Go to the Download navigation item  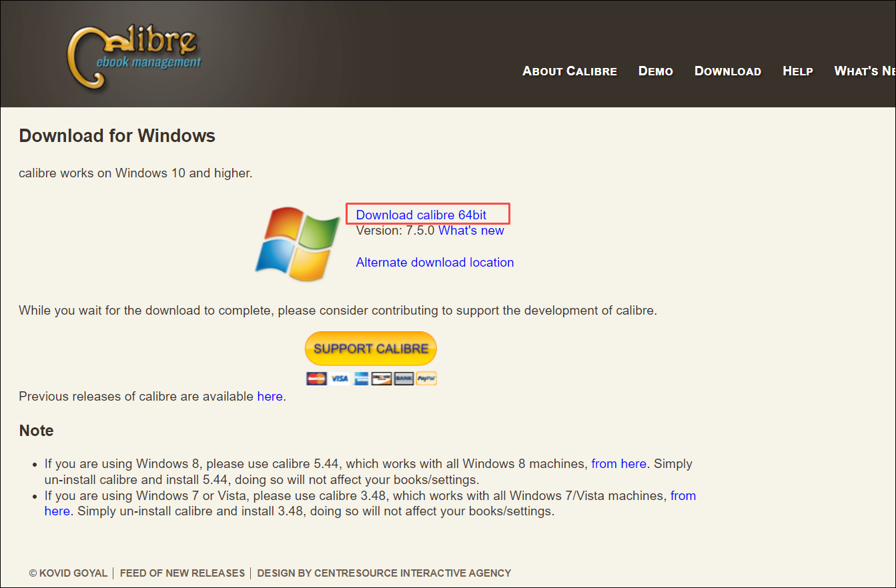point(728,71)
